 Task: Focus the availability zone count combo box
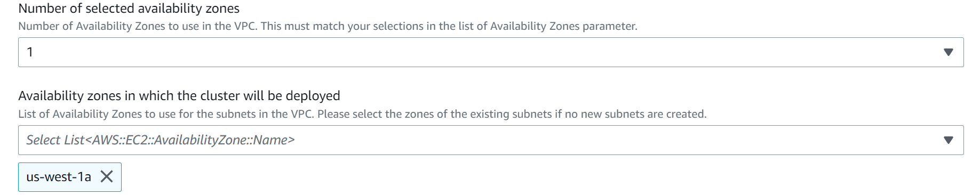[x=491, y=52]
